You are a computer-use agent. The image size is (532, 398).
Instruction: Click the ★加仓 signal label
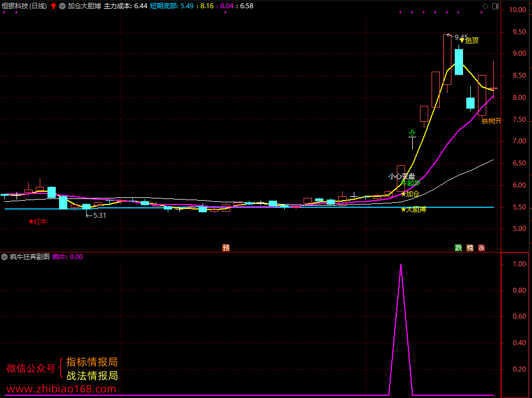pos(410,194)
